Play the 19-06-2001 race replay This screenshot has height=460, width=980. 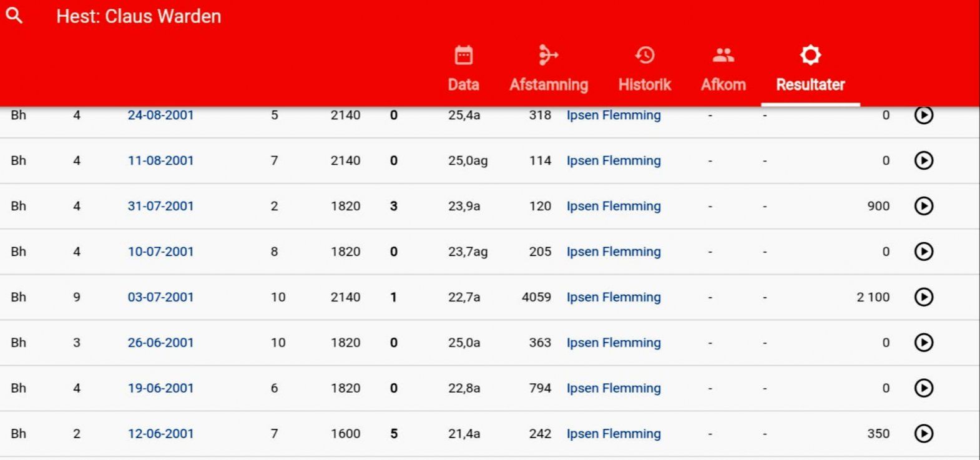(x=923, y=388)
